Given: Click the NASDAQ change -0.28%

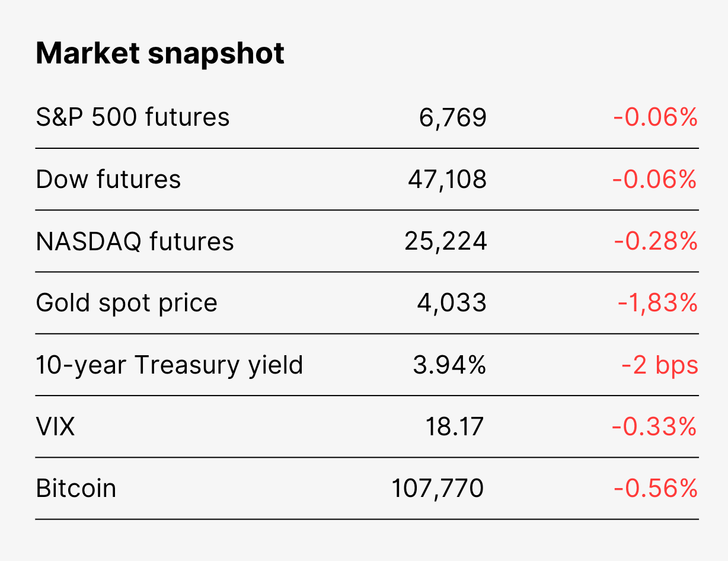Looking at the screenshot, I should [656, 241].
